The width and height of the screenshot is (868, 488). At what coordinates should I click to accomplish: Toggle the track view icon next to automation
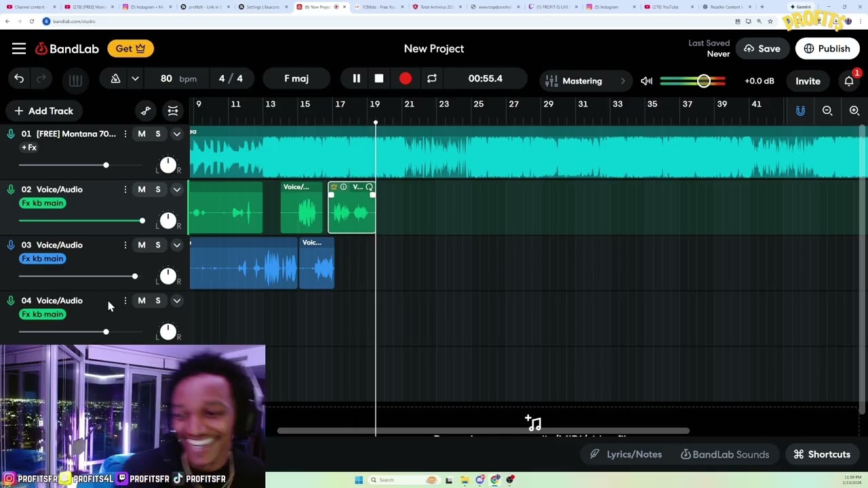coord(173,111)
